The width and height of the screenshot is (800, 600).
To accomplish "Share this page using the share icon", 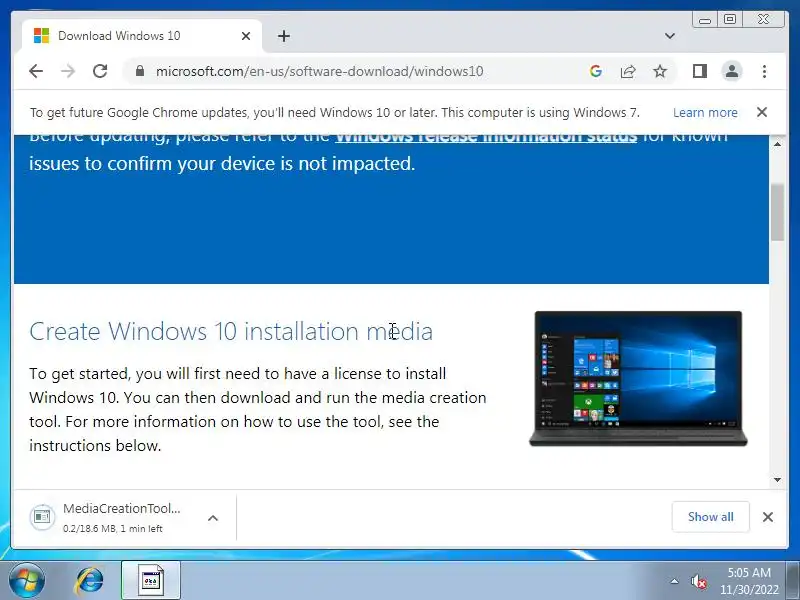I will 628,71.
